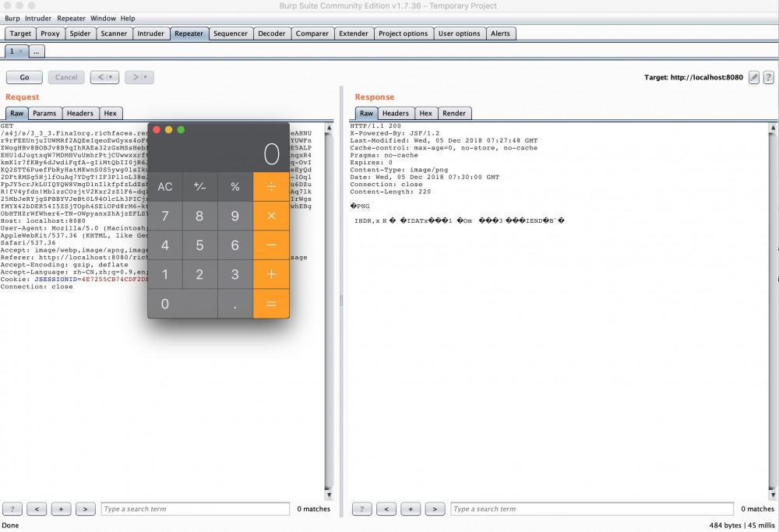
Task: Open the request Params tab
Action: [x=45, y=113]
